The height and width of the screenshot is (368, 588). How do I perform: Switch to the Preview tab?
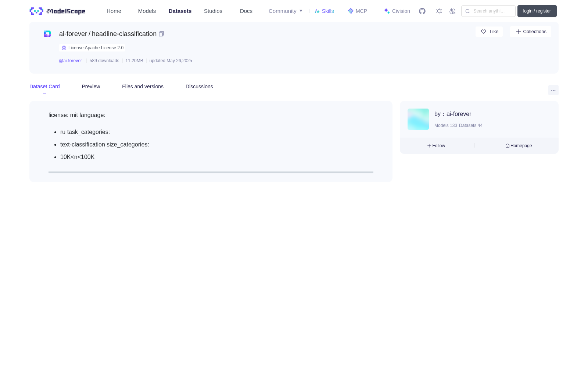[x=91, y=86]
